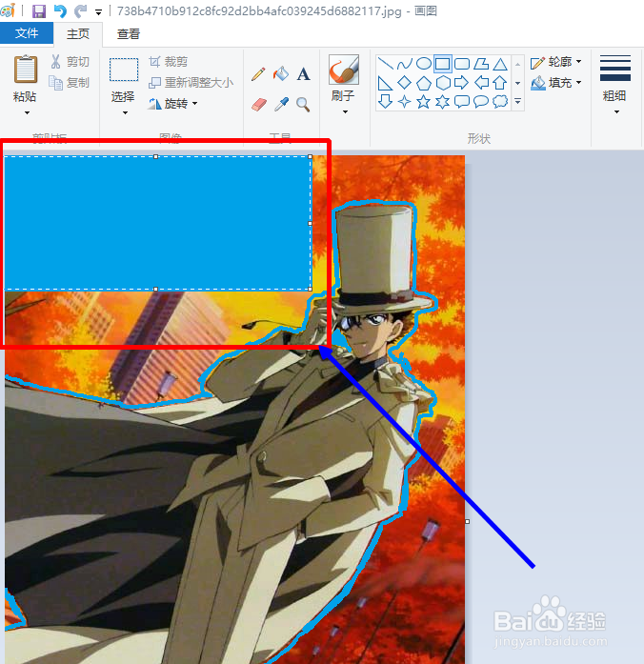
Task: Switch to the 查看 tab
Action: [129, 34]
